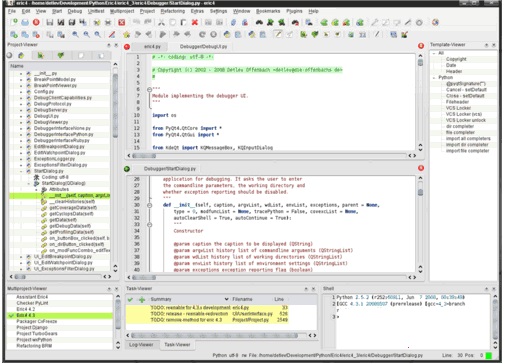Click the red X delete icon in toolbar
The image size is (505, 364).
[x=195, y=22]
